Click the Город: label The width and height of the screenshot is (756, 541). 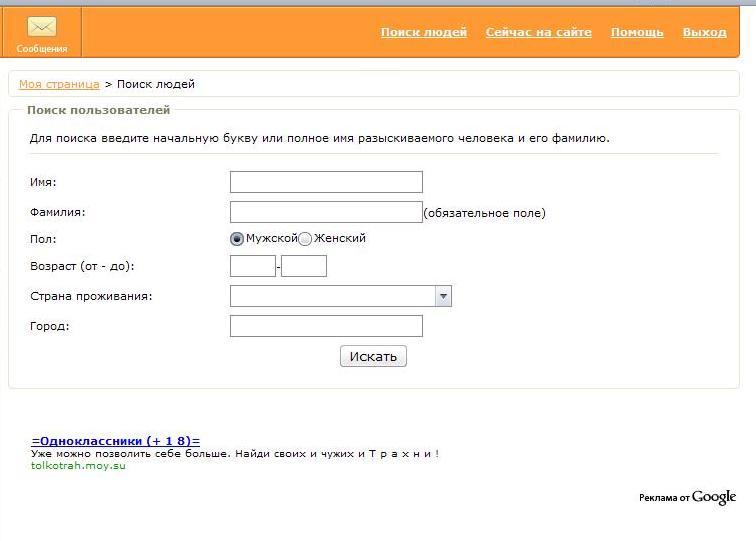[x=50, y=326]
